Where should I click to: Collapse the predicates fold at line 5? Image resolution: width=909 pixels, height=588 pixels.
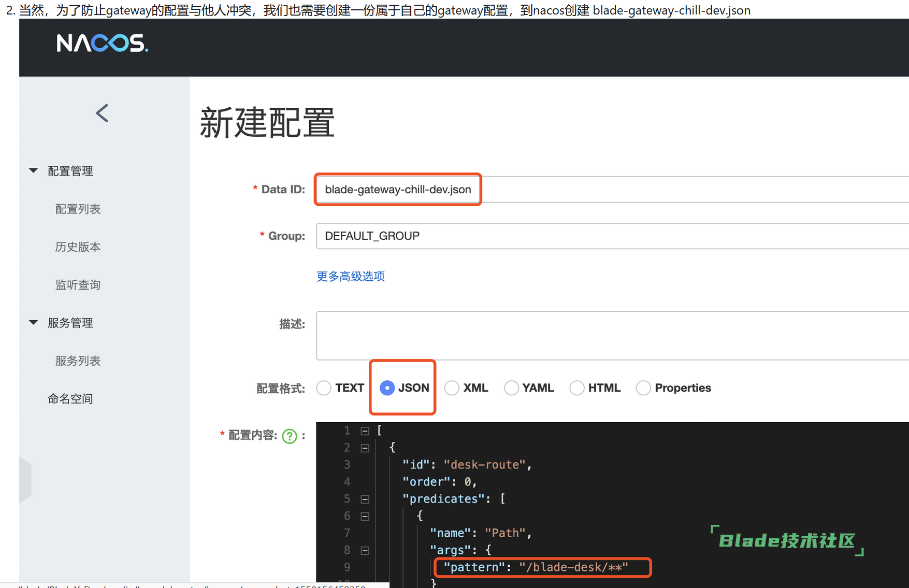[x=365, y=499]
